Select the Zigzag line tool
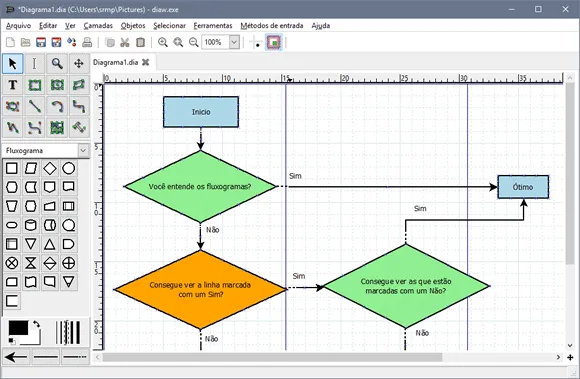Image resolution: width=580 pixels, height=379 pixels. click(79, 106)
